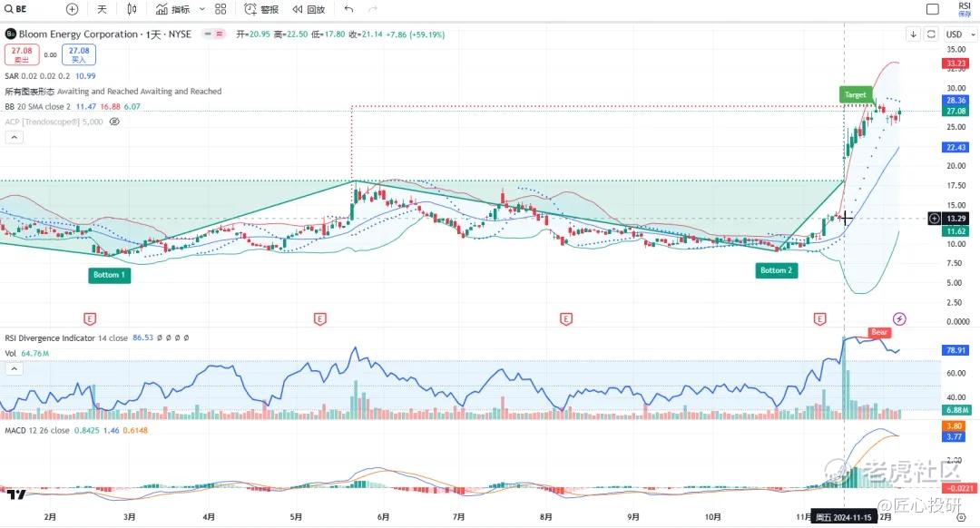
Task: Click the 6.88M volume label
Action: (956, 410)
